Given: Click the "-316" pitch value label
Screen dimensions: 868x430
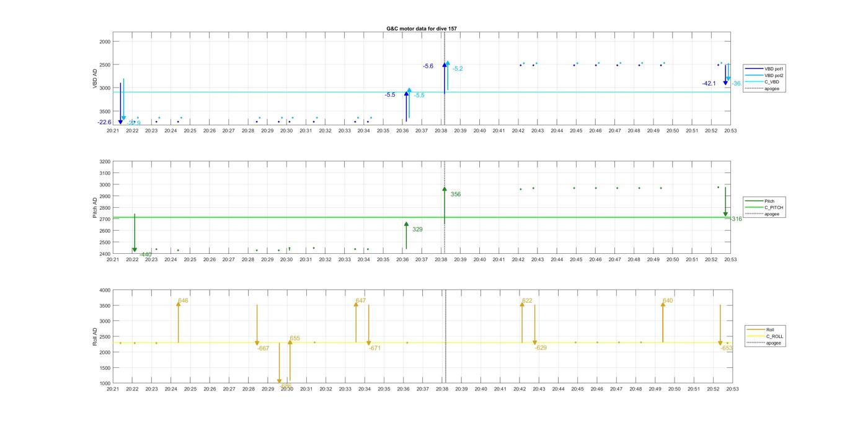Looking at the screenshot, I should pos(736,219).
